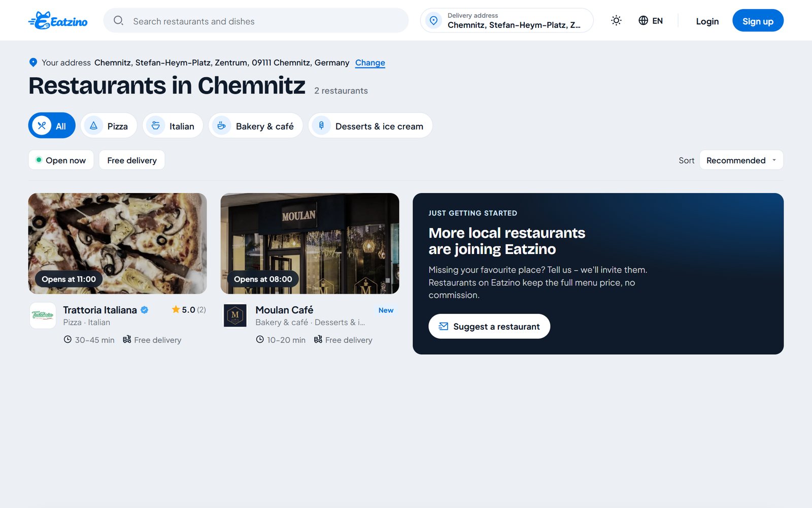The width and height of the screenshot is (812, 508).
Task: Select the Bakery & café category tab
Action: pos(256,125)
